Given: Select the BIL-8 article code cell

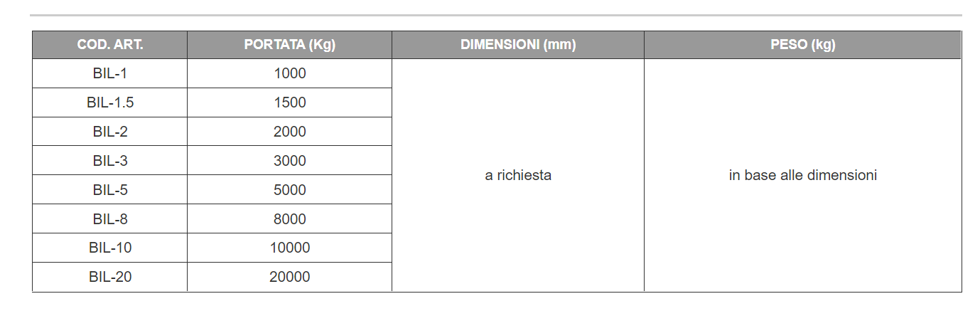Looking at the screenshot, I should pyautogui.click(x=110, y=219).
